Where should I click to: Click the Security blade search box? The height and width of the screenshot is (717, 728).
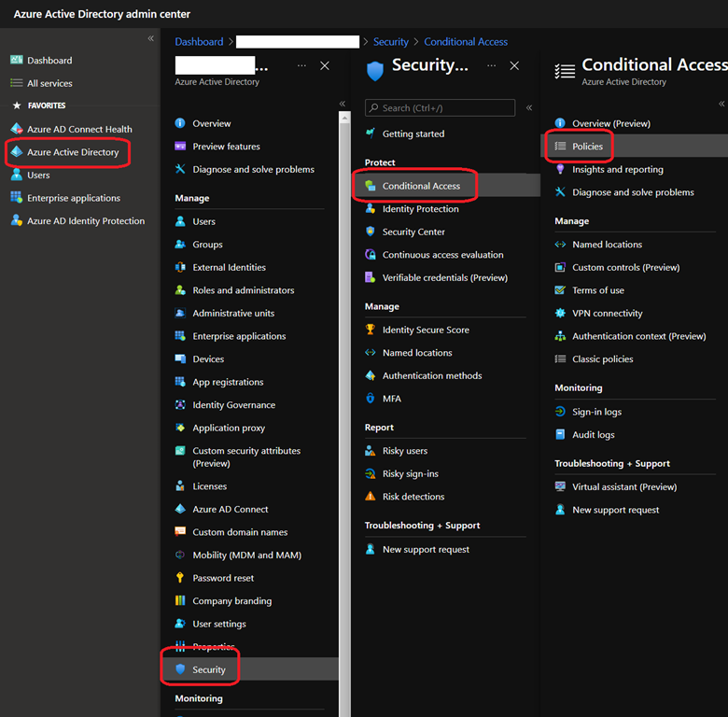(x=441, y=108)
